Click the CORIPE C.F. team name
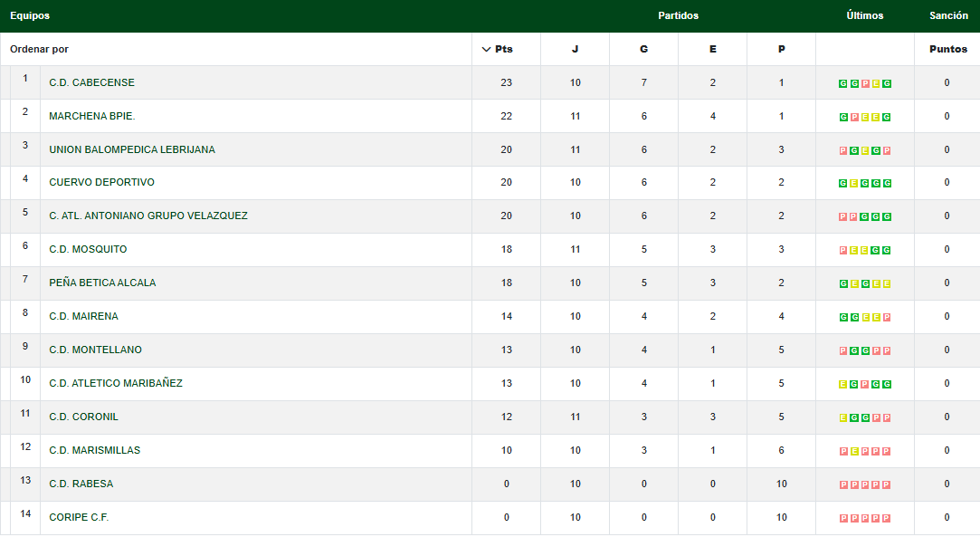This screenshot has height=537, width=980. tap(79, 517)
